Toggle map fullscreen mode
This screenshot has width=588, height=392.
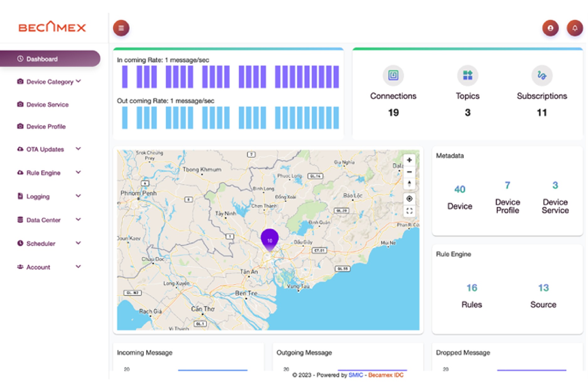coord(409,211)
